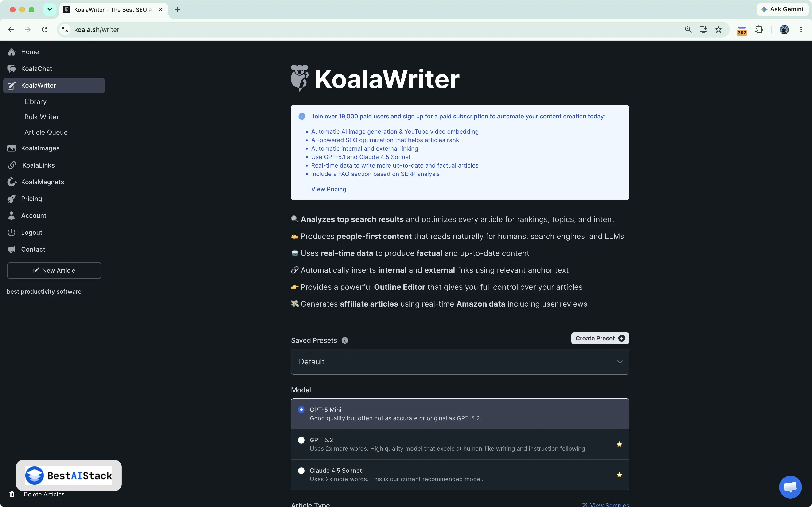Click the Saved Presets info icon
Viewport: 812px width, 507px height.
tap(345, 340)
